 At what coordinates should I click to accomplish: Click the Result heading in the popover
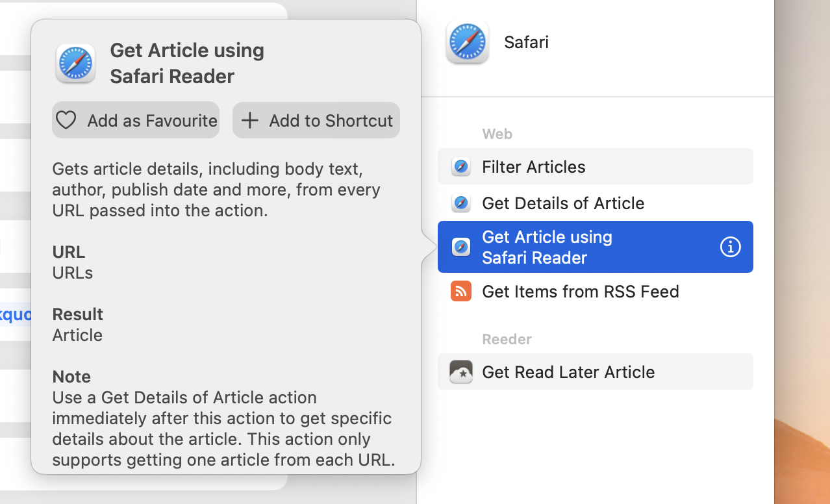[x=78, y=314]
